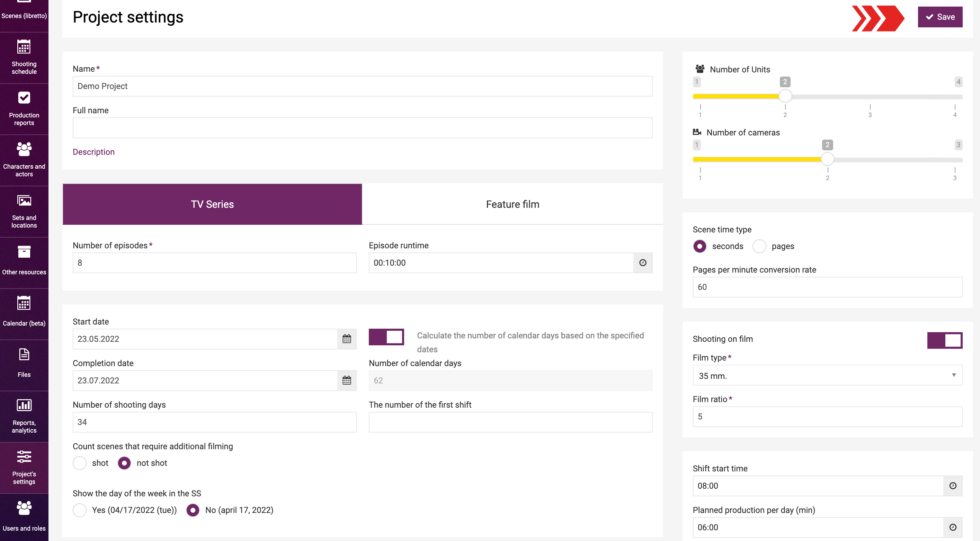Viewport: 980px width, 541px height.
Task: Toggle calendar days calculation switch
Action: click(x=386, y=337)
